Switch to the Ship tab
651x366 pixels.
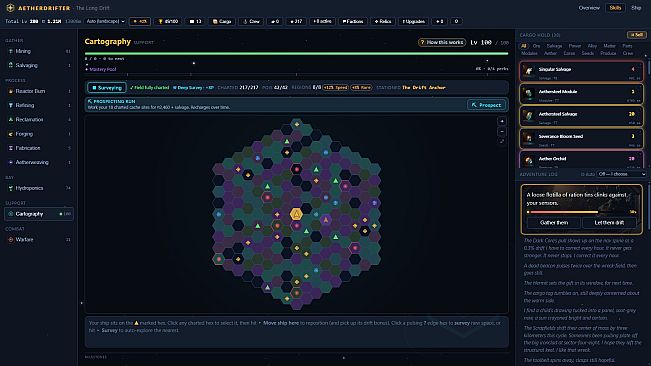(636, 8)
